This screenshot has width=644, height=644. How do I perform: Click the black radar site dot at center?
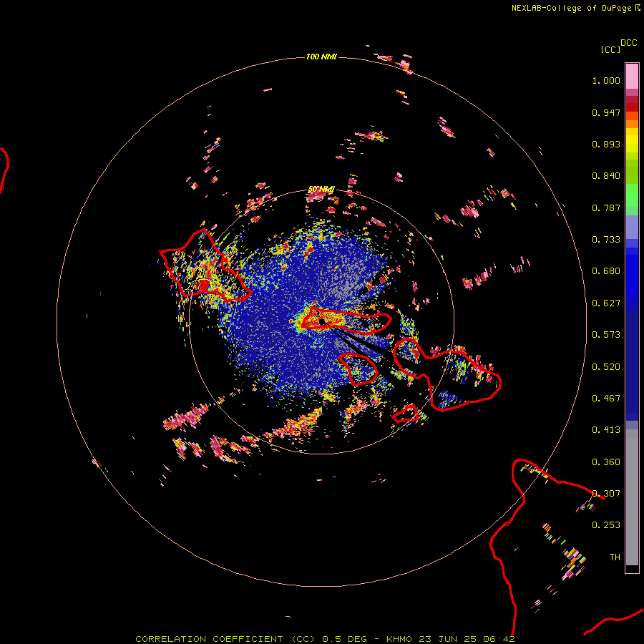point(322,321)
